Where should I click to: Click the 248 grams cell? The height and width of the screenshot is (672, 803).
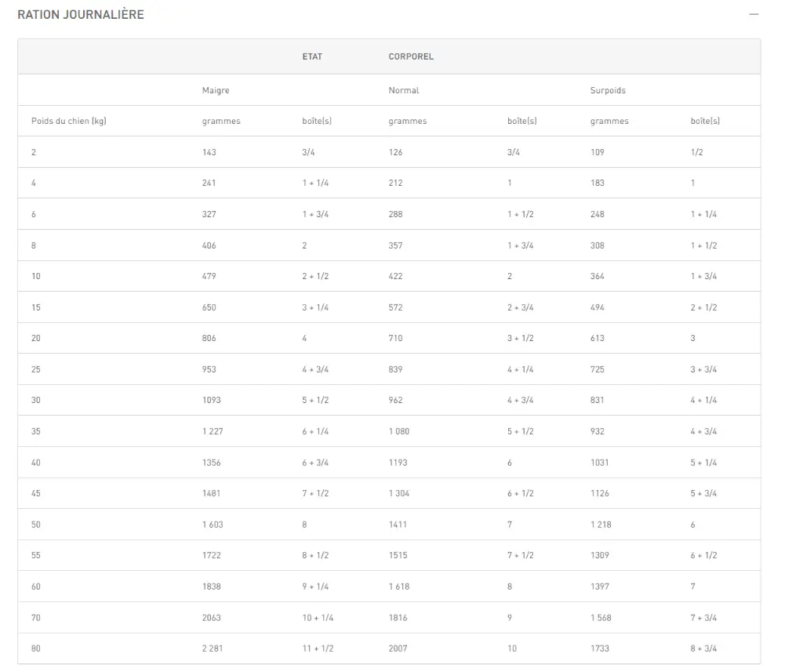[598, 214]
